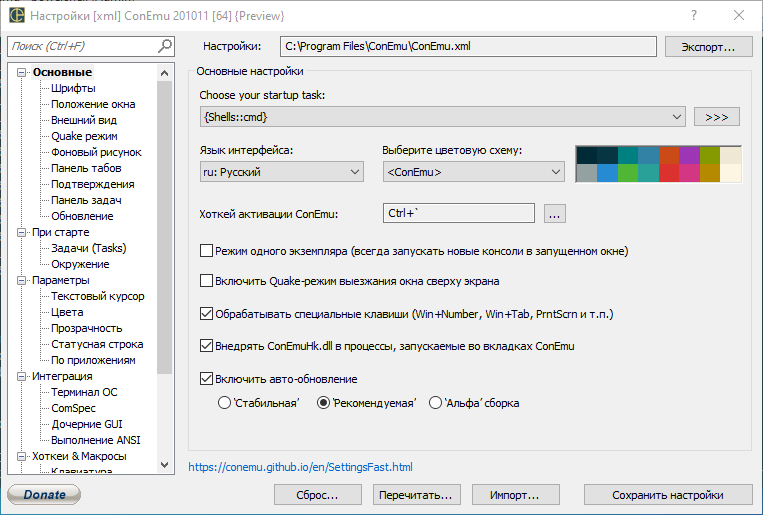Image resolution: width=763 pixels, height=515 pixels.
Task: Open the Положение окна settings page
Action: [93, 104]
